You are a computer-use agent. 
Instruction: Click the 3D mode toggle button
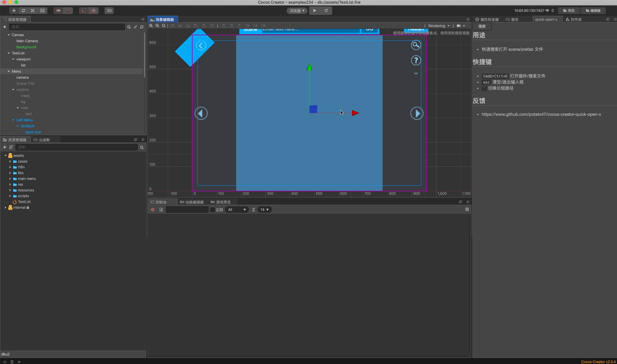pos(109,10)
